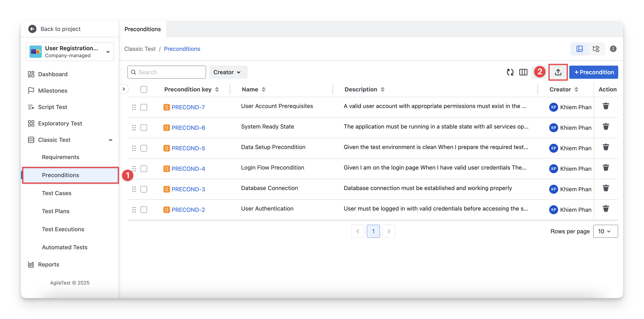The height and width of the screenshot is (319, 644).
Task: Open the column settings icon
Action: pos(523,72)
